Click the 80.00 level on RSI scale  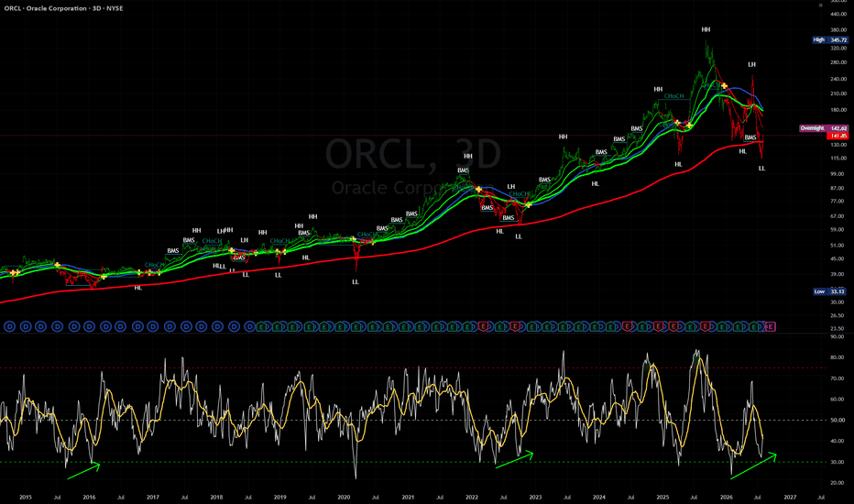[838, 357]
